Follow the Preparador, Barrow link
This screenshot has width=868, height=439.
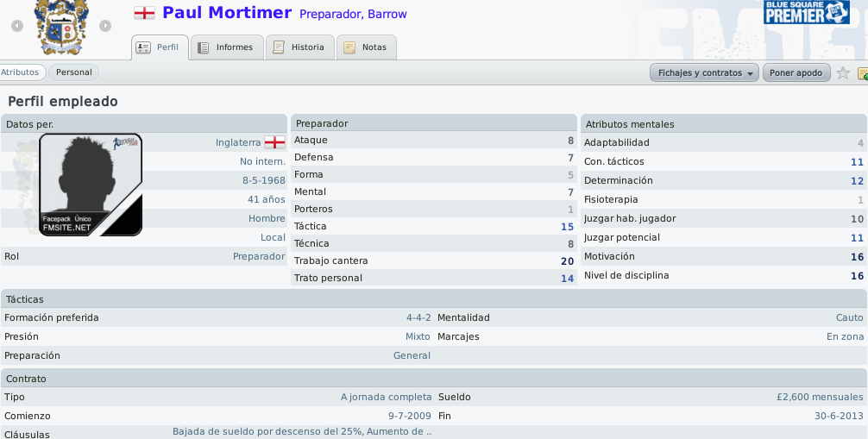click(x=353, y=15)
